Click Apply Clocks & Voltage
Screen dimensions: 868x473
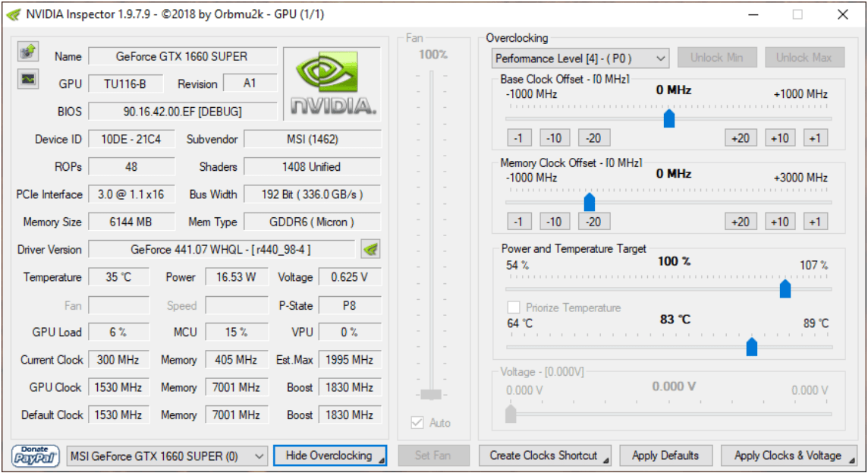(788, 456)
